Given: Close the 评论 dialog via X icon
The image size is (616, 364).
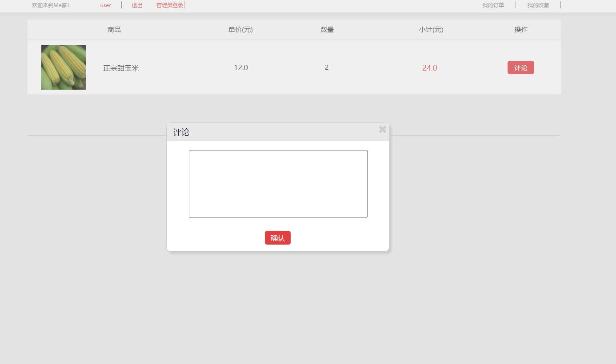Looking at the screenshot, I should tap(382, 129).
